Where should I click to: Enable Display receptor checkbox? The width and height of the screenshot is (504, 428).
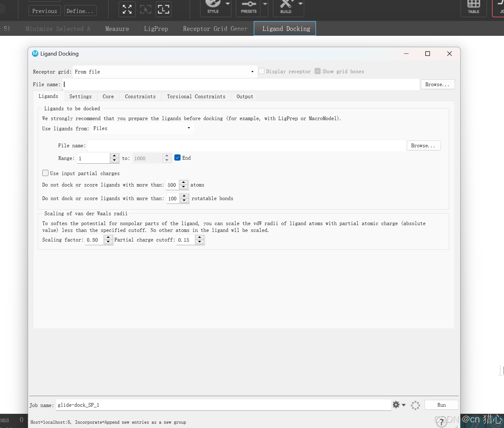(x=261, y=71)
